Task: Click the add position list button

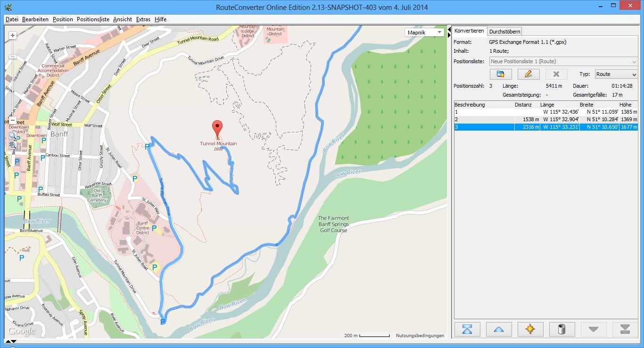Action: click(500, 74)
